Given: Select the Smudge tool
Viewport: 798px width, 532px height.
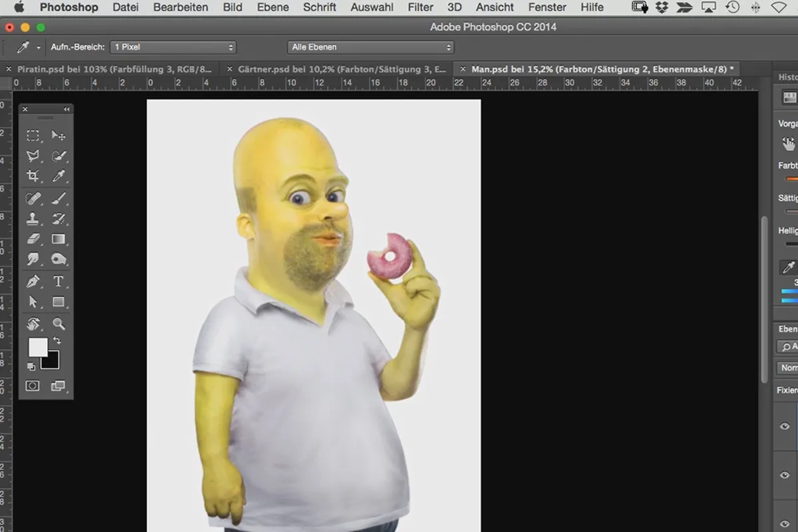Looking at the screenshot, I should [33, 259].
